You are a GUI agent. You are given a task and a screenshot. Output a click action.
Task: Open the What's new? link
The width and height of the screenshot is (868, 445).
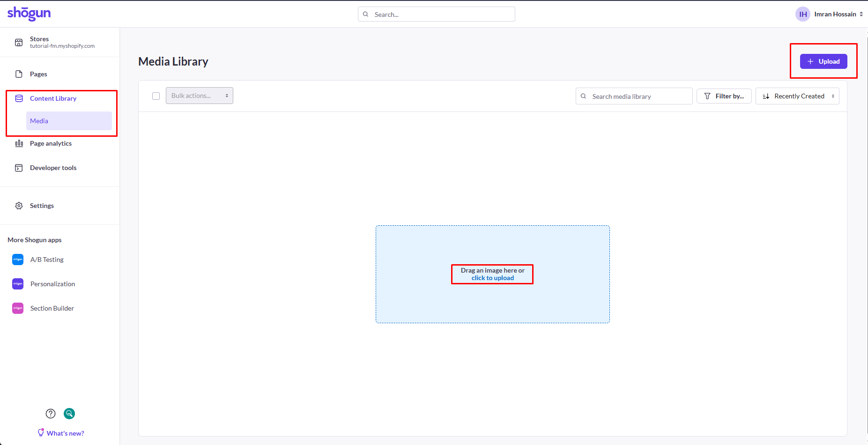coord(66,433)
